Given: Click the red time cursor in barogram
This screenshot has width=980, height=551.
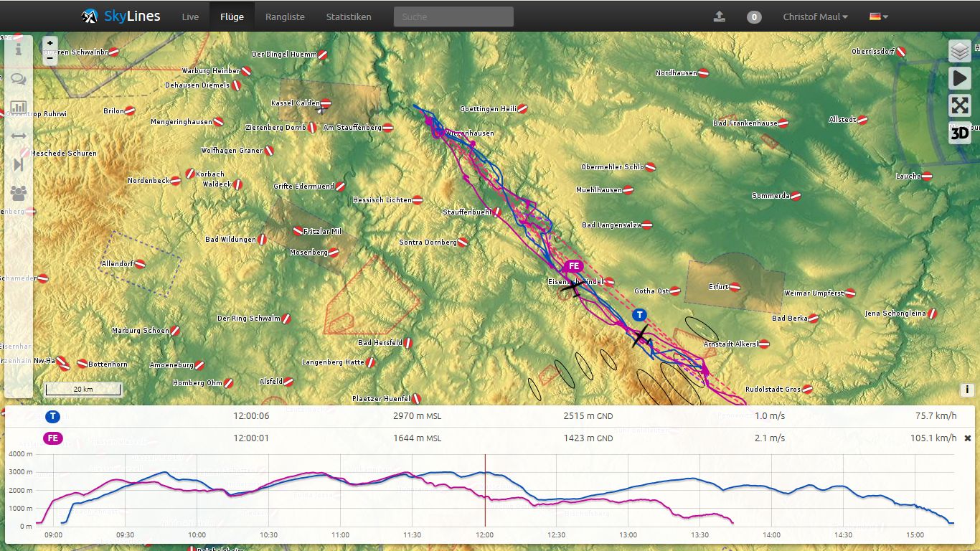Looking at the screenshot, I should tap(485, 491).
